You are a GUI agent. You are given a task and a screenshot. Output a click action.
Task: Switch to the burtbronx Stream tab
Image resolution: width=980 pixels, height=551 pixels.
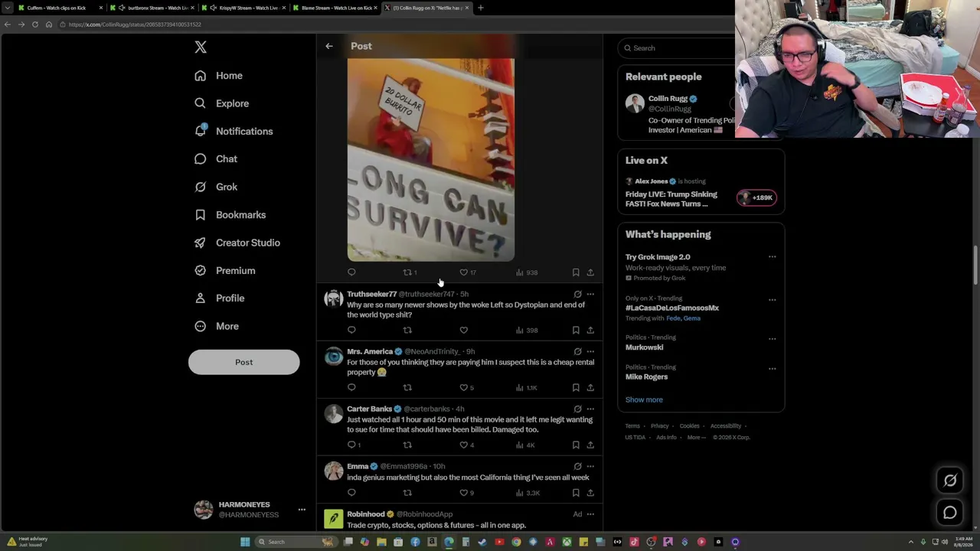(x=152, y=8)
